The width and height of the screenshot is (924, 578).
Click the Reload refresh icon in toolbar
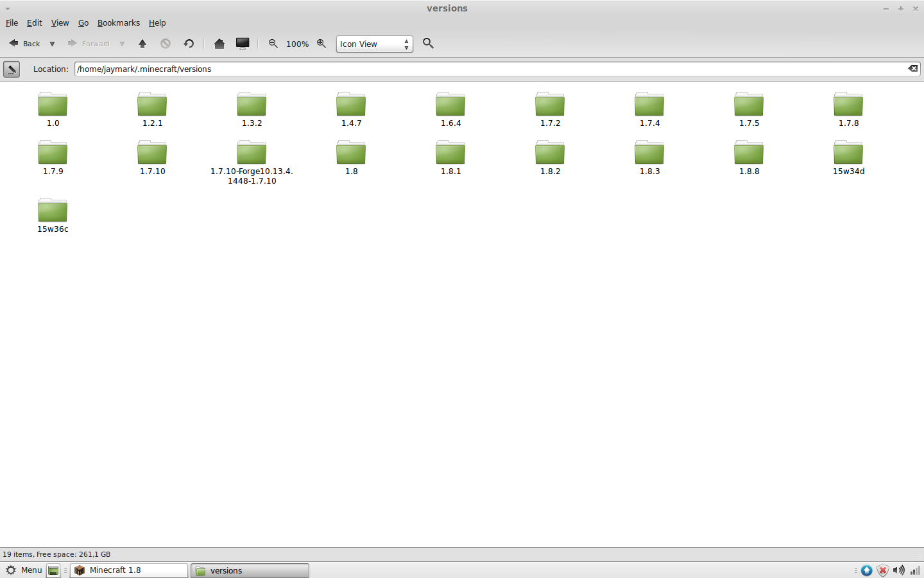pos(189,44)
